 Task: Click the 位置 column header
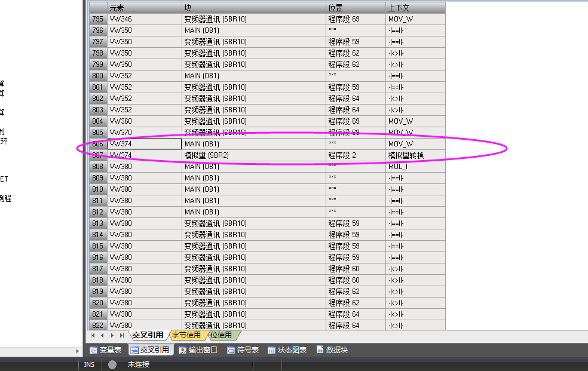pyautogui.click(x=356, y=8)
